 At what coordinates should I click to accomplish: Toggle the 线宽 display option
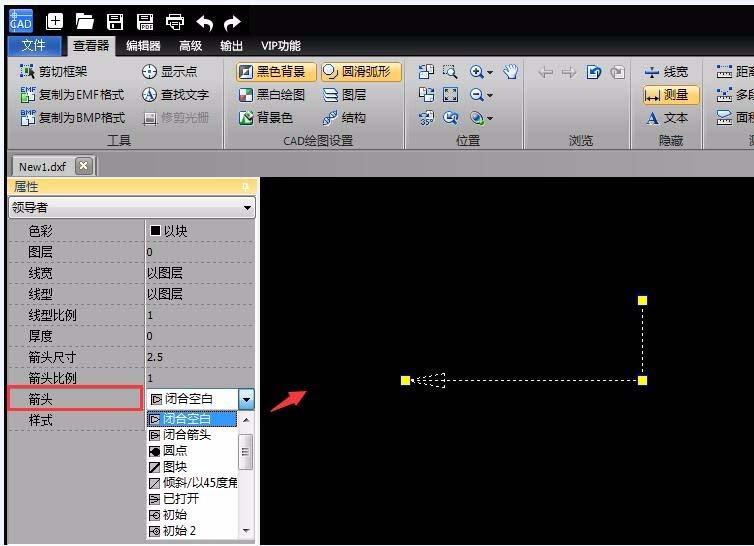[666, 72]
